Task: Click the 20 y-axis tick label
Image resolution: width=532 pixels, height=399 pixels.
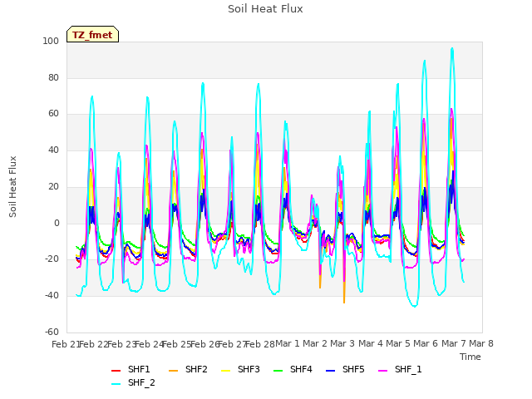Action: pyautogui.click(x=53, y=187)
